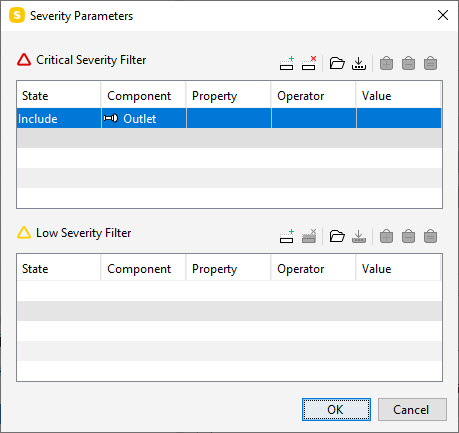
Task: Click the minus clipboard icon in Critical Severity
Action: pyautogui.click(x=408, y=63)
